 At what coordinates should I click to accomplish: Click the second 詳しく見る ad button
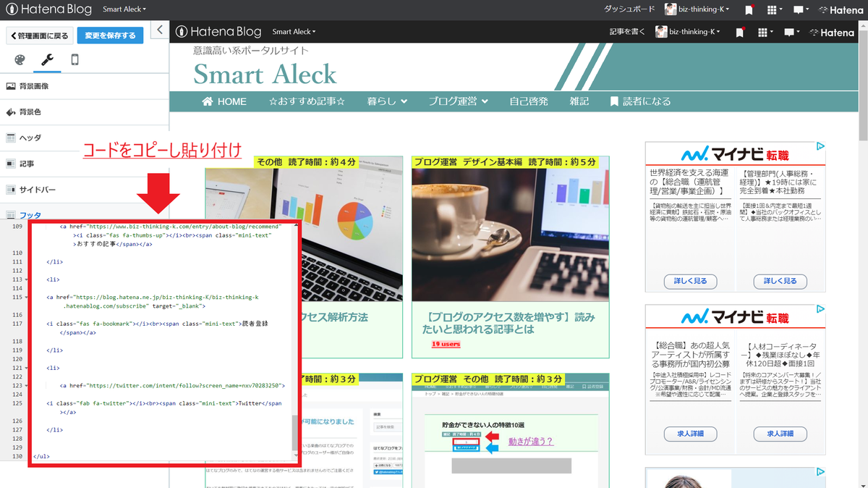[779, 281]
